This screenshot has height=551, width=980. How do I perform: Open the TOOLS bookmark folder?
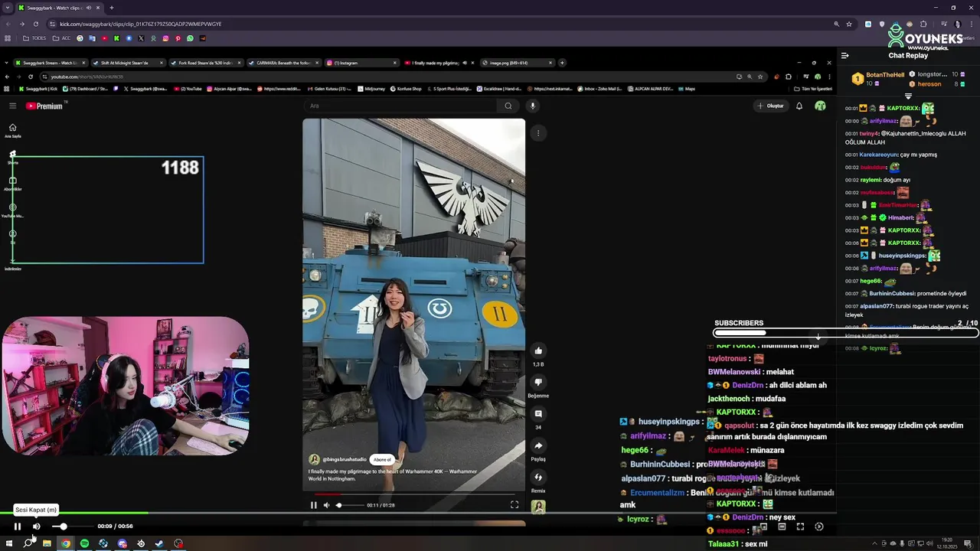point(35,38)
